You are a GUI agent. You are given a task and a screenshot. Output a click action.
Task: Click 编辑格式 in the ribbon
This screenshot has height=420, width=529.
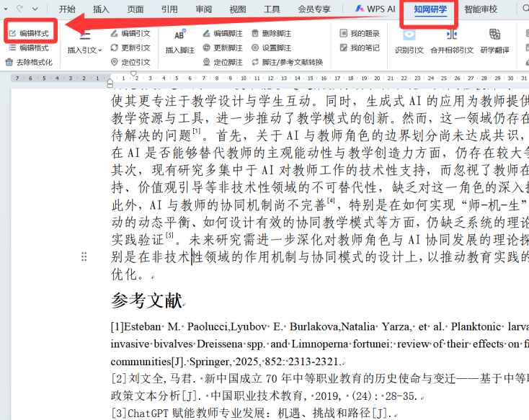point(28,48)
